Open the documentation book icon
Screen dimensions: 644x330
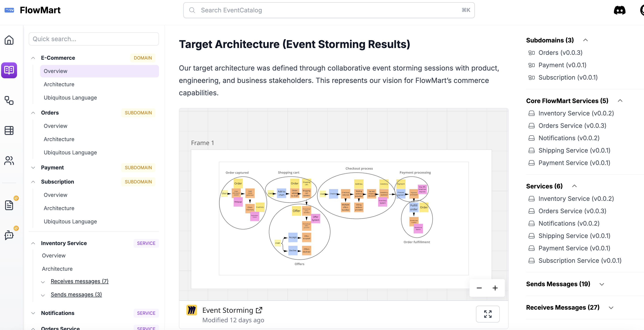pyautogui.click(x=9, y=70)
